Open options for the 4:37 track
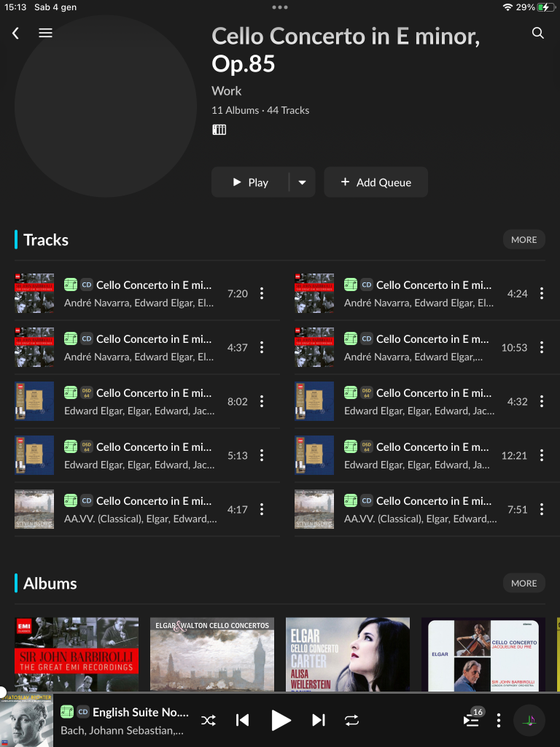The width and height of the screenshot is (560, 747). [262, 347]
